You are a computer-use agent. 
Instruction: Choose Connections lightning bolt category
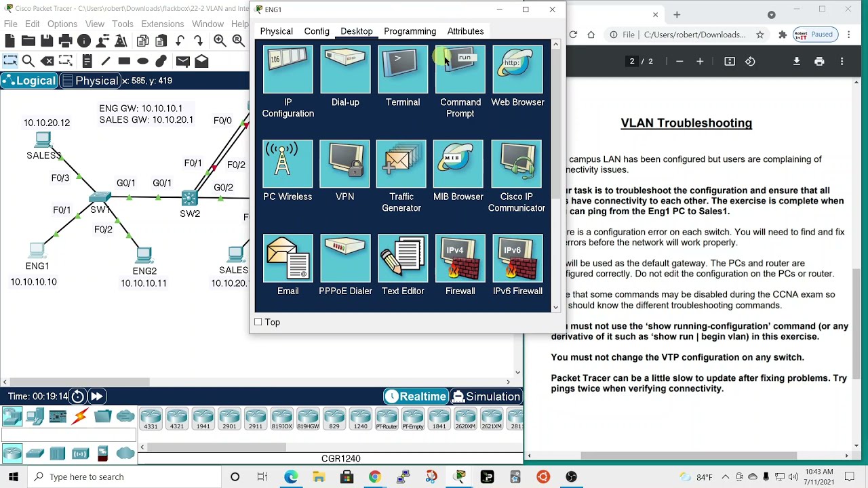(81, 416)
